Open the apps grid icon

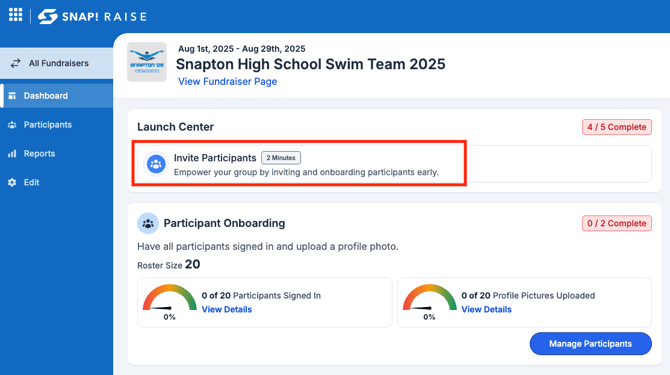[x=15, y=15]
